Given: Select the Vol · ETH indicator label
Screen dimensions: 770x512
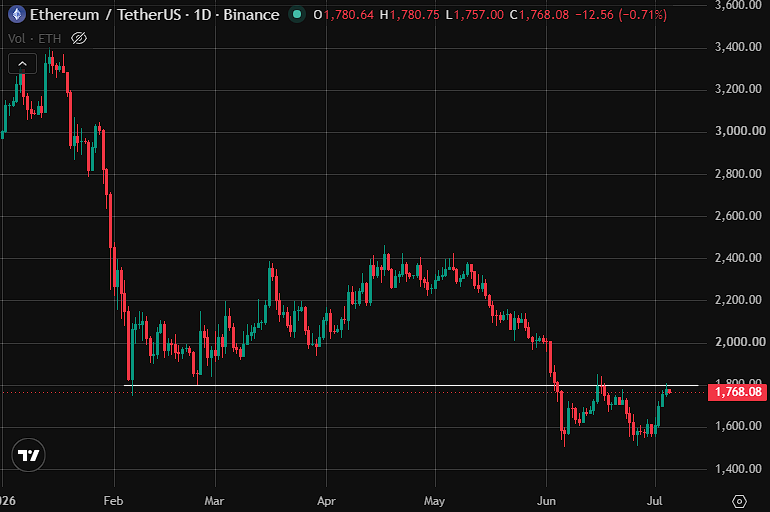Looking at the screenshot, I should [x=34, y=38].
